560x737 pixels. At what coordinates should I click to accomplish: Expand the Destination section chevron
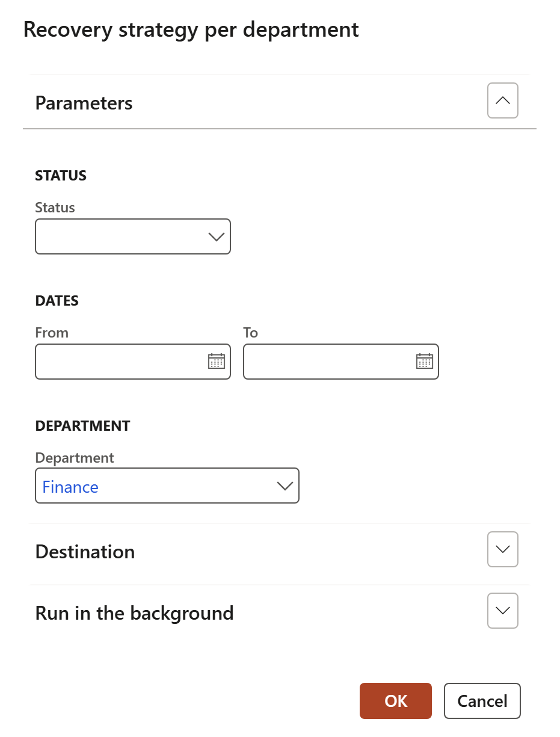[x=502, y=549]
